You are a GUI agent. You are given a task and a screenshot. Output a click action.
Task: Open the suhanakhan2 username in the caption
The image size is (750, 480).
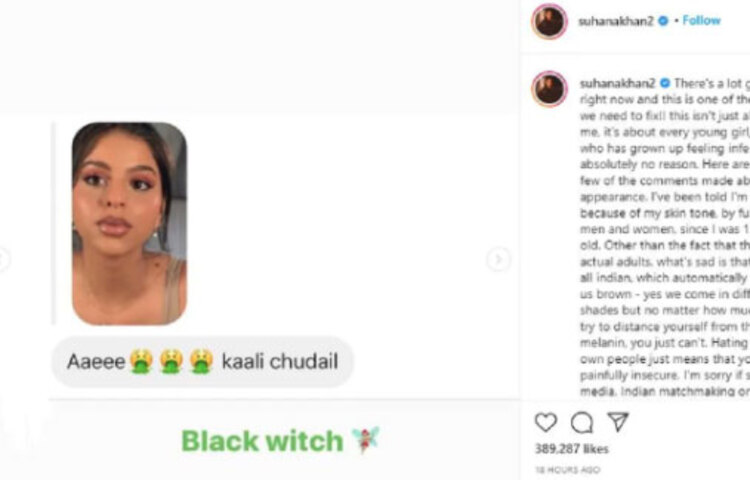pyautogui.click(x=618, y=84)
